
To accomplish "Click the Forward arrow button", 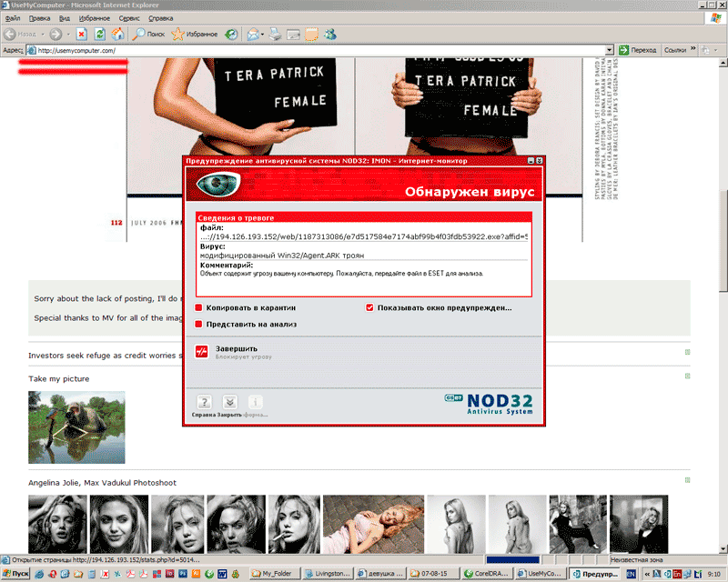I will coord(56,35).
